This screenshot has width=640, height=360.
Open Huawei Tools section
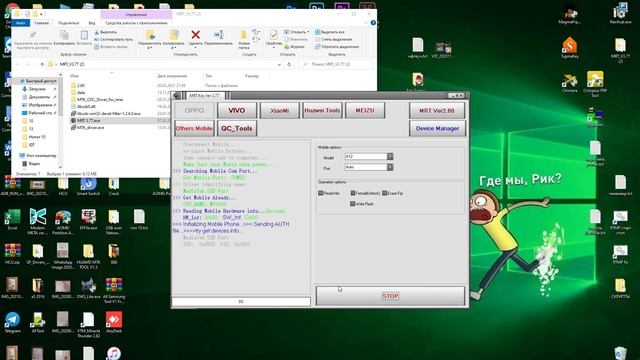[322, 111]
